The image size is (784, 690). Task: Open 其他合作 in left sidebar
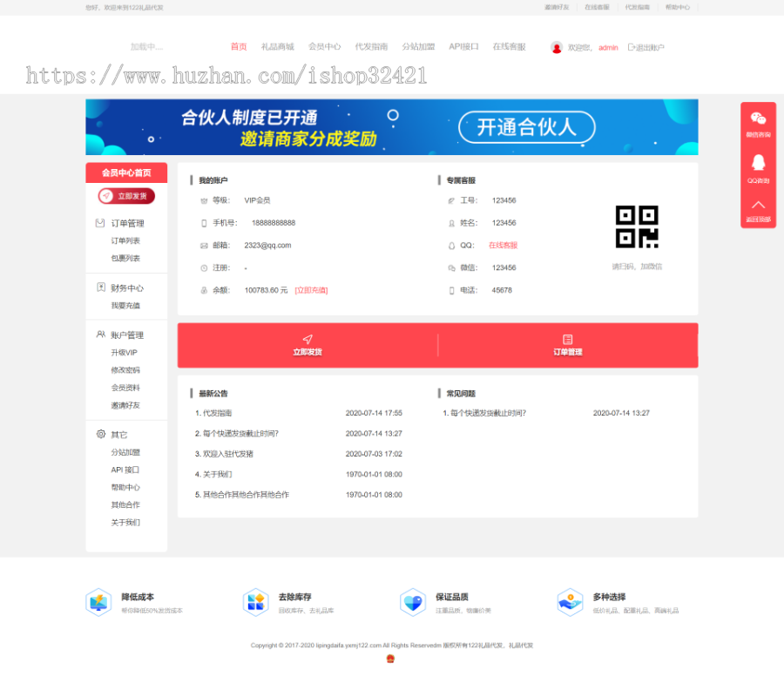coord(125,505)
